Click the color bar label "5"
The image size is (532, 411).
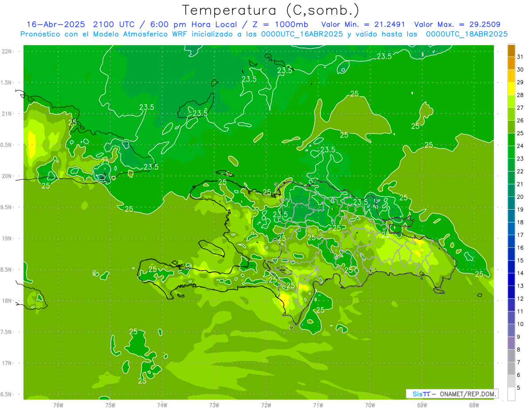click(519, 388)
